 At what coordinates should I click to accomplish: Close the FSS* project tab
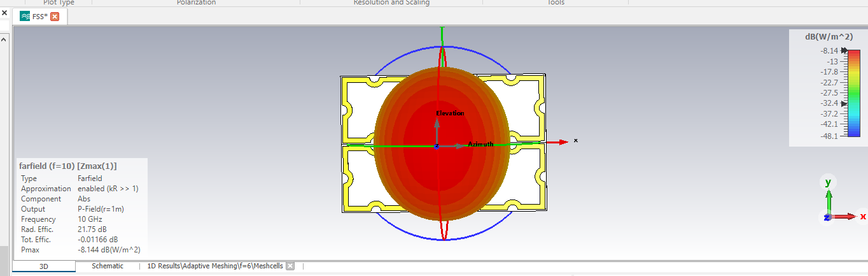[x=55, y=17]
